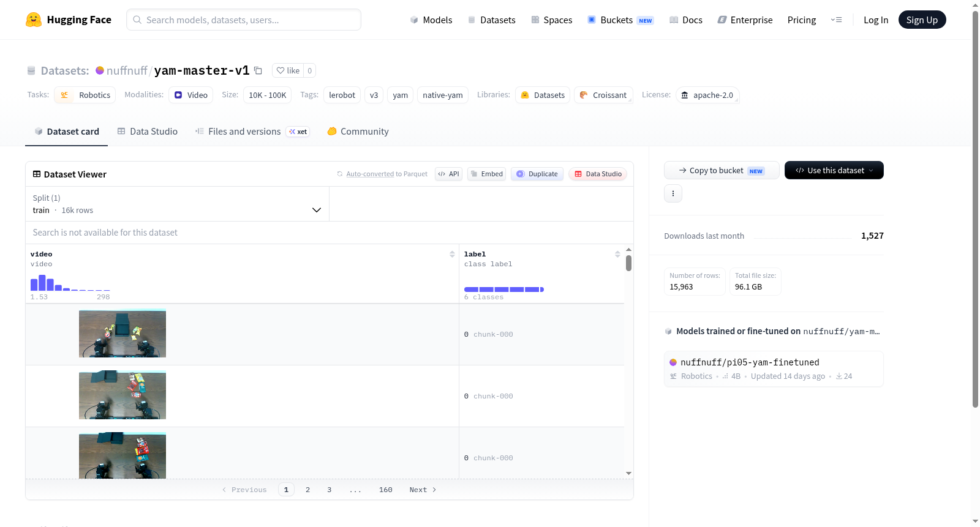Open Enterprise in top navigation
The width and height of the screenshot is (980, 527).
[745, 20]
